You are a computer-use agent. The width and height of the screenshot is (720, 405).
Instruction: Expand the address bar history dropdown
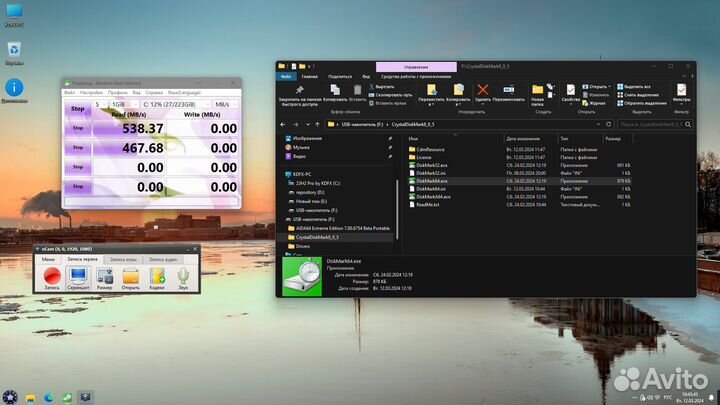[x=598, y=124]
